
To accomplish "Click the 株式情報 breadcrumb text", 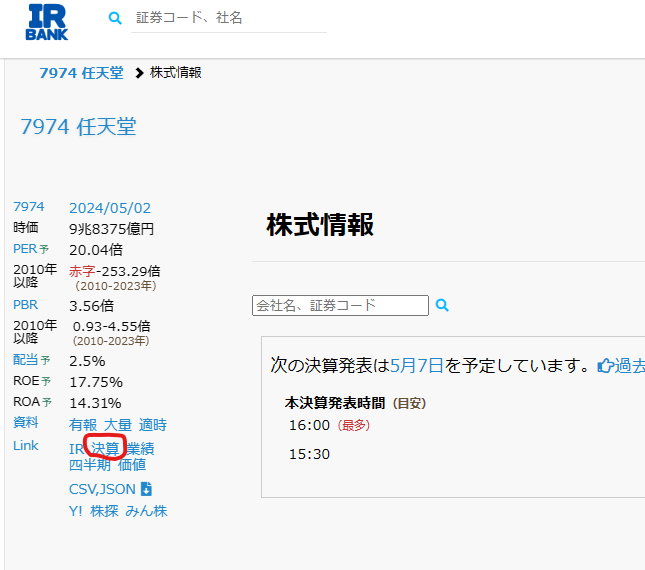I will pos(176,72).
